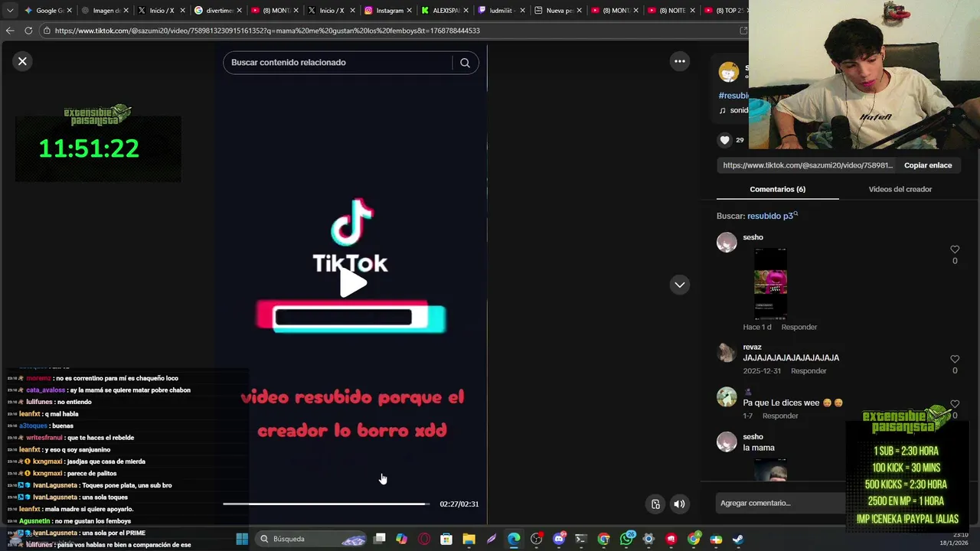This screenshot has height=551, width=980.
Task: Reload the page with refresh icon
Action: (28, 31)
